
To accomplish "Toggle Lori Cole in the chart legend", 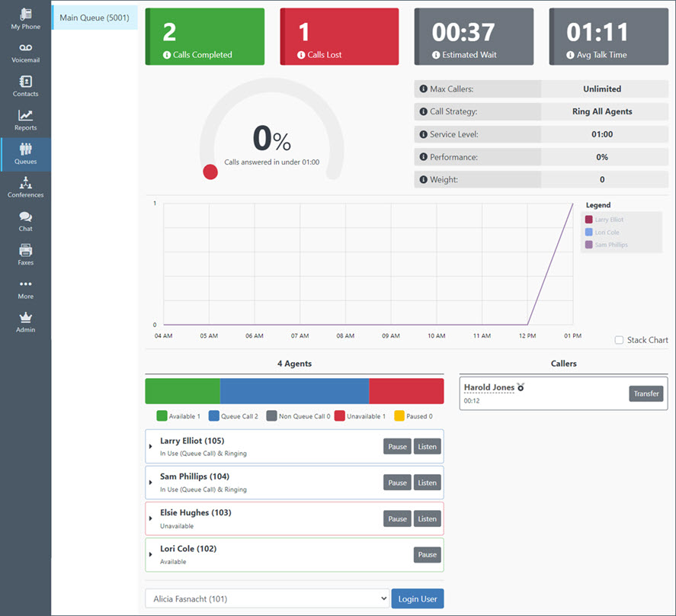I will tap(602, 232).
